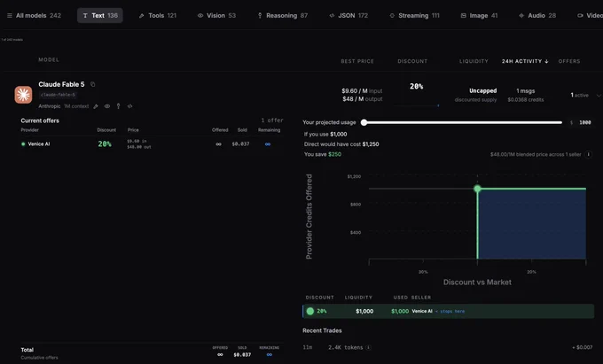Click the projected usage slider track
The width and height of the screenshot is (603, 364).
(x=463, y=122)
